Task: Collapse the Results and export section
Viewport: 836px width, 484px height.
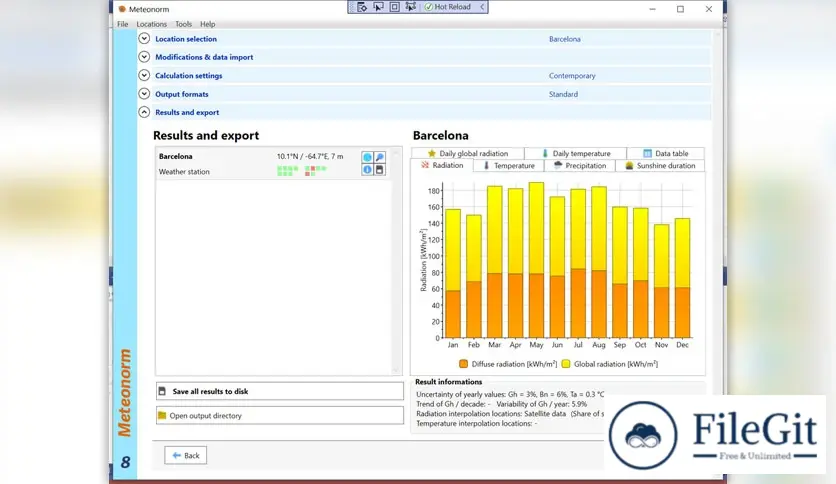Action: click(144, 112)
